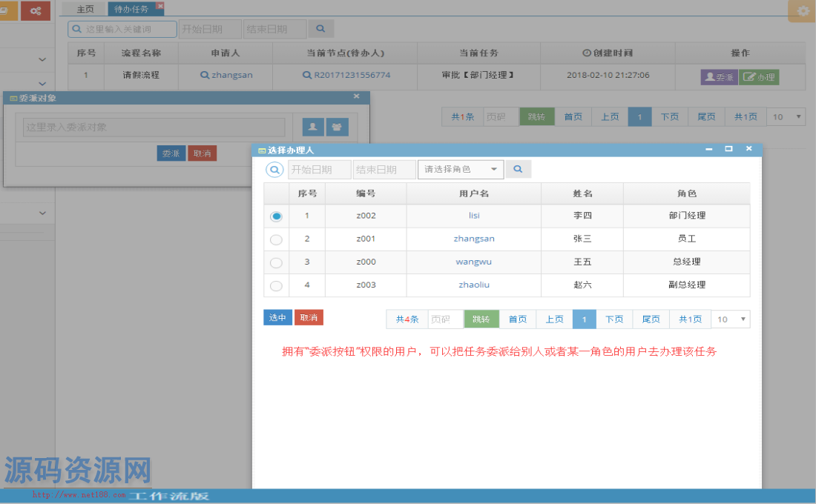Select the radio button for zhangsan
The width and height of the screenshot is (816, 504).
tap(277, 240)
